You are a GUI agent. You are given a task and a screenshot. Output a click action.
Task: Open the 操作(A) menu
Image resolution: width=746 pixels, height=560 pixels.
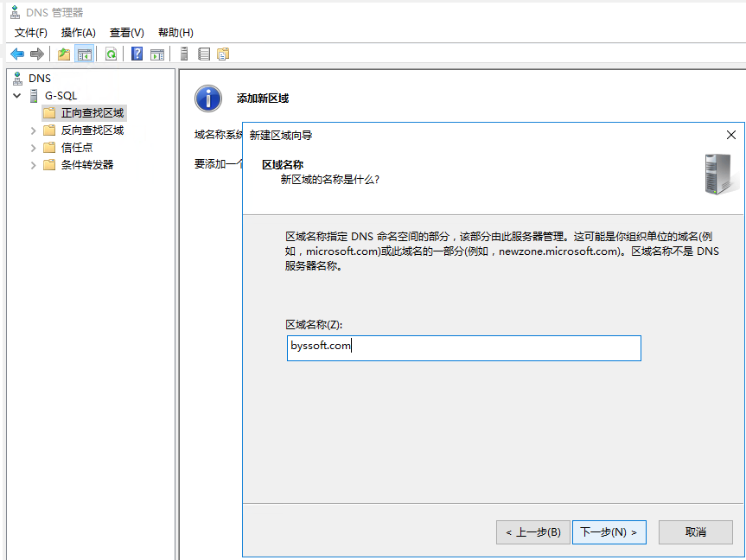(x=79, y=33)
